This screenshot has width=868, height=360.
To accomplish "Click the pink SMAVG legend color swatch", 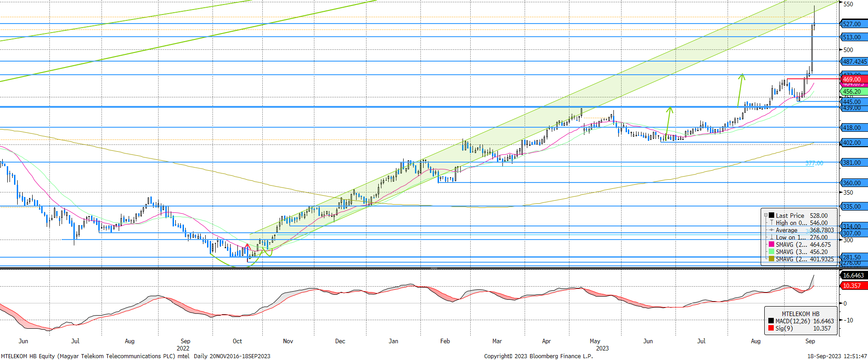I will [x=772, y=245].
